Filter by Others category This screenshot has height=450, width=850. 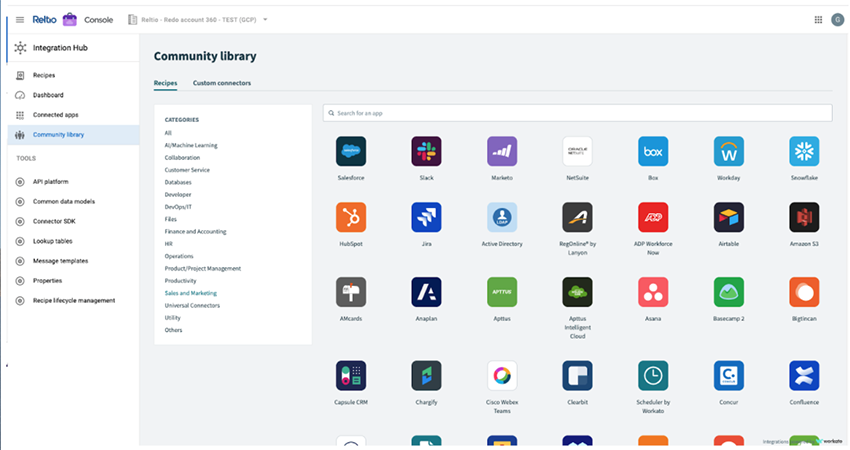tap(173, 330)
